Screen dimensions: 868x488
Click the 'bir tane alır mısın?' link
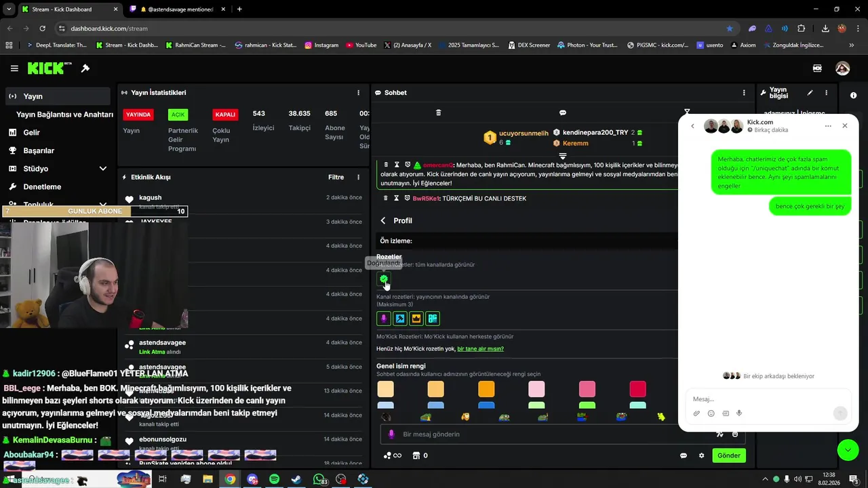point(480,349)
